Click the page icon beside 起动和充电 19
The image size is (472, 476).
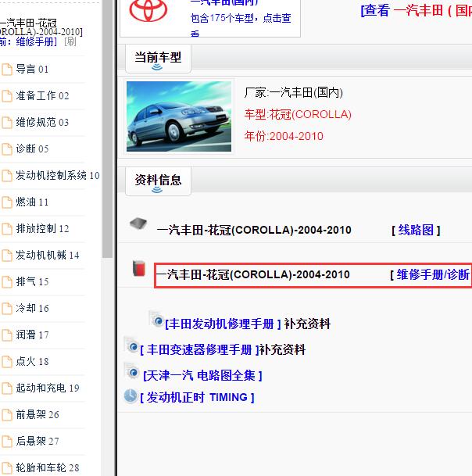(7, 388)
